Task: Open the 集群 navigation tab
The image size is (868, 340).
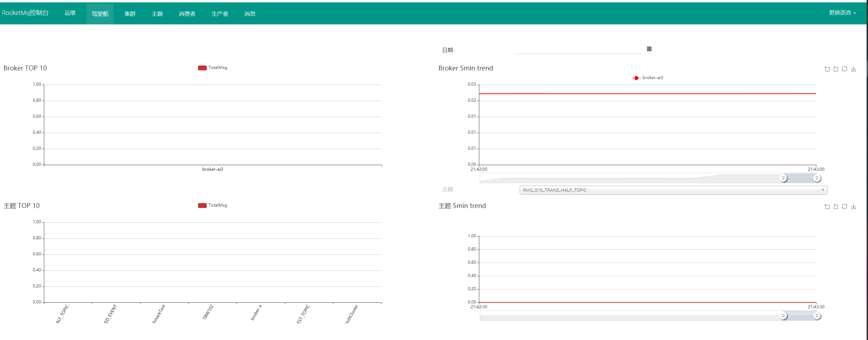Action: (x=130, y=14)
